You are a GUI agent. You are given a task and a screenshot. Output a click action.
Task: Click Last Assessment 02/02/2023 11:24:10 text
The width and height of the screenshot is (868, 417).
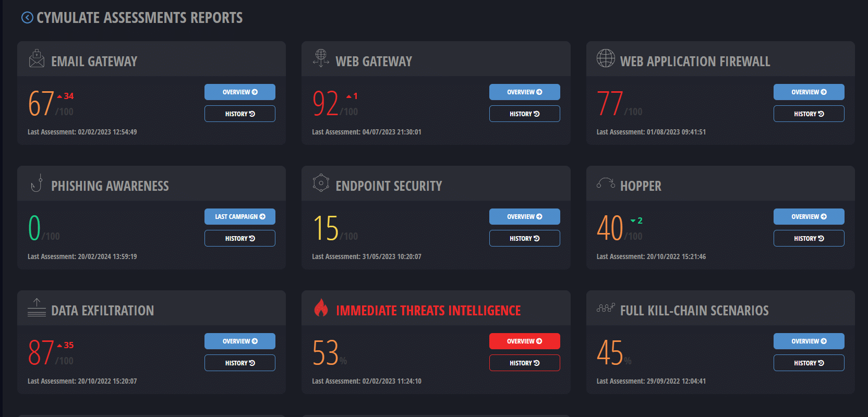pyautogui.click(x=367, y=381)
